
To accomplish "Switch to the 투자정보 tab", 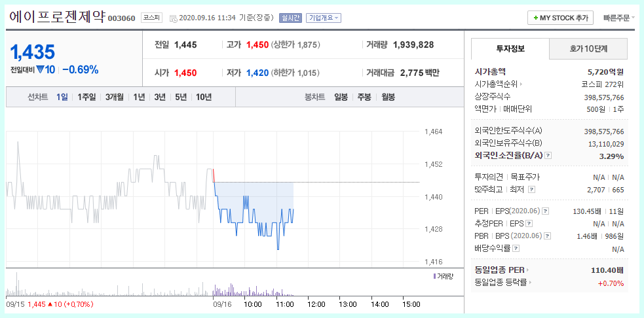I will (x=510, y=49).
